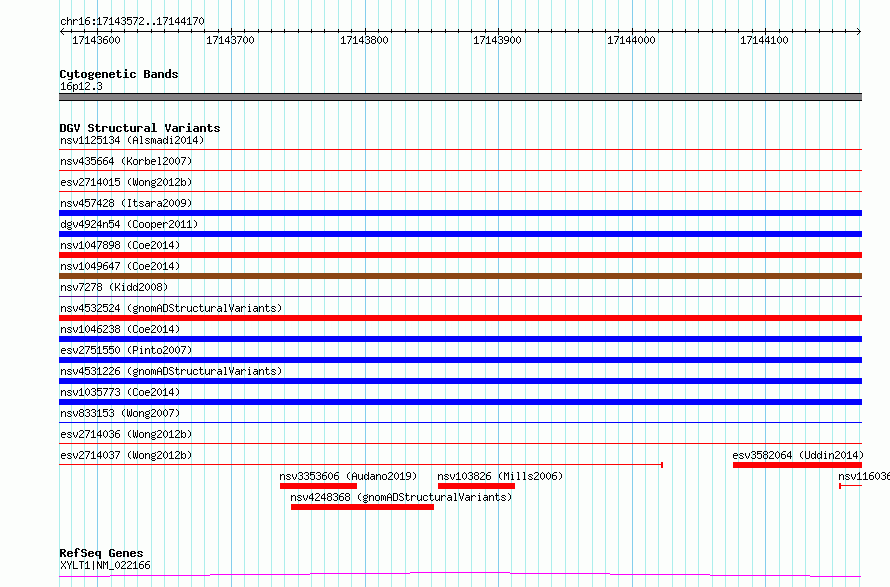This screenshot has width=890, height=587.
Task: Open nsv3353606 (Audano2019) variant label
Action: (x=348, y=476)
